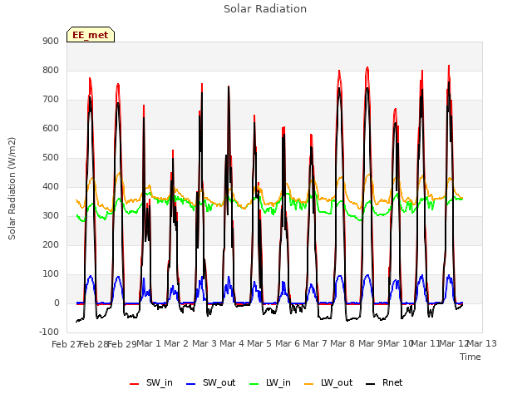Click the Solar Radiation chart title
Image resolution: width=532 pixels, height=399 pixels.
[x=265, y=9]
